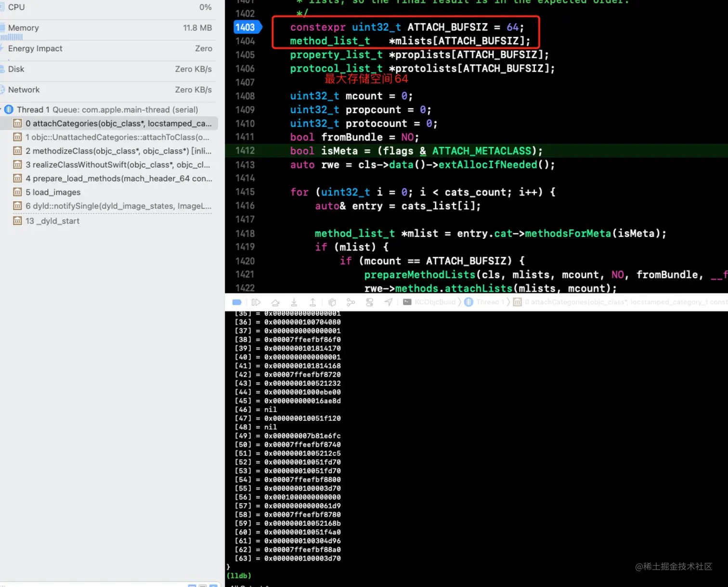Click the frame icon beside 2 methodizeClass
The height and width of the screenshot is (587, 728).
coord(17,151)
